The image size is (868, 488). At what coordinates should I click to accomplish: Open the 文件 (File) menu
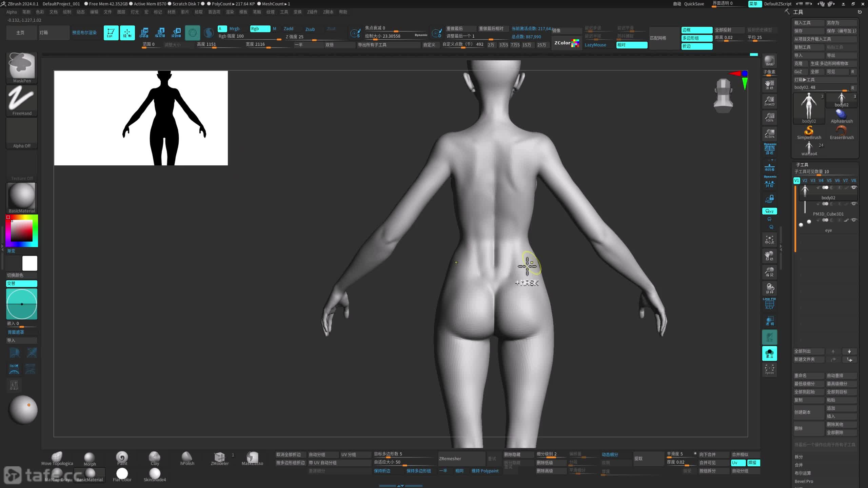[107, 12]
